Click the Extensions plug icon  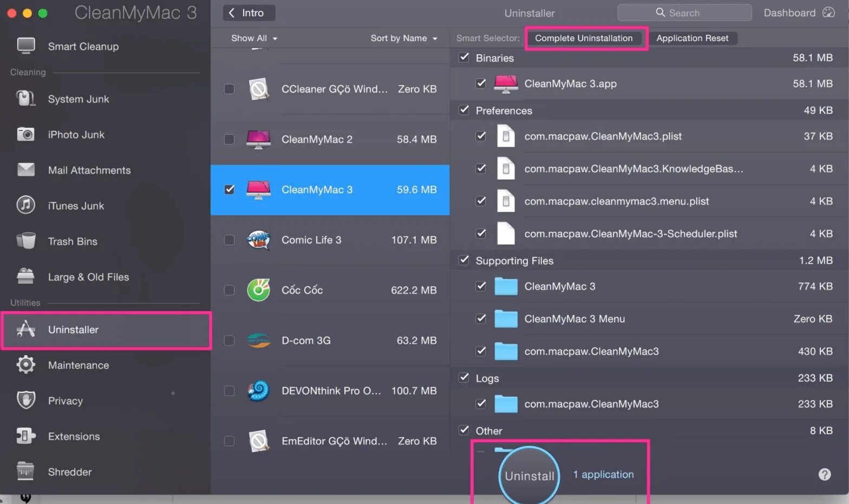[x=25, y=436]
